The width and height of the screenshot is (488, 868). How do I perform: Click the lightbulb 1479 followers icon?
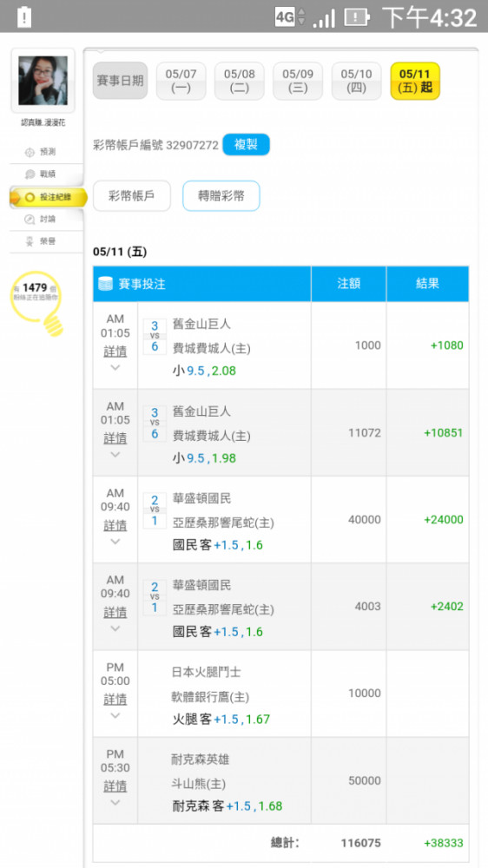coord(37,303)
